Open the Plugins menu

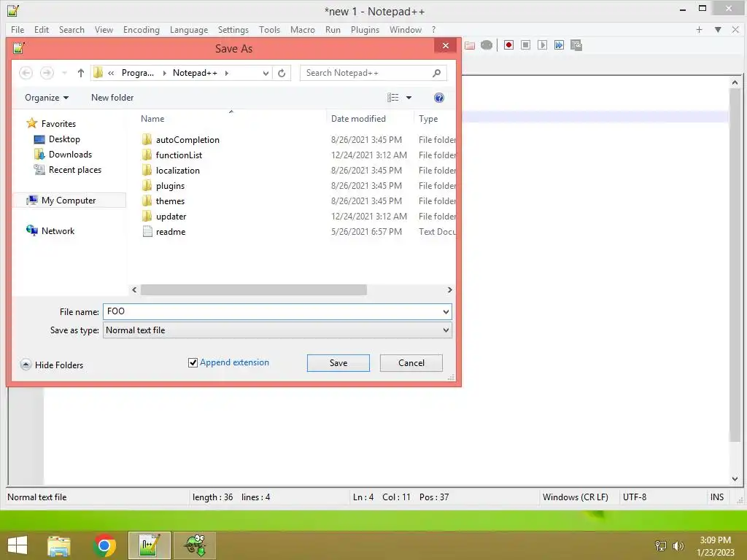click(x=365, y=29)
